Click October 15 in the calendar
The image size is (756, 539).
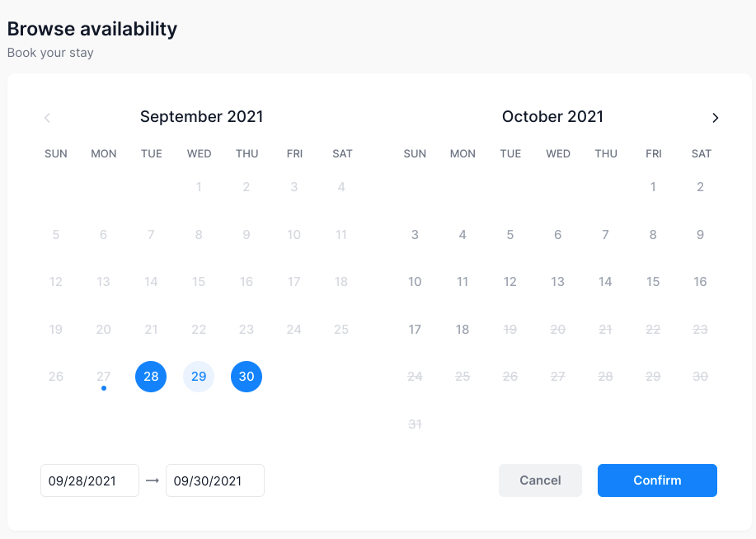coord(653,282)
